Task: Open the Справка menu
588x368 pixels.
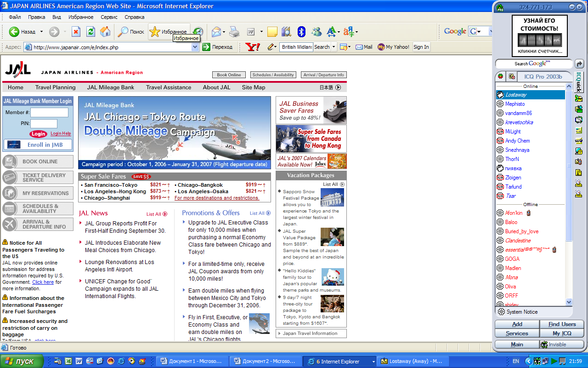Action: (135, 17)
